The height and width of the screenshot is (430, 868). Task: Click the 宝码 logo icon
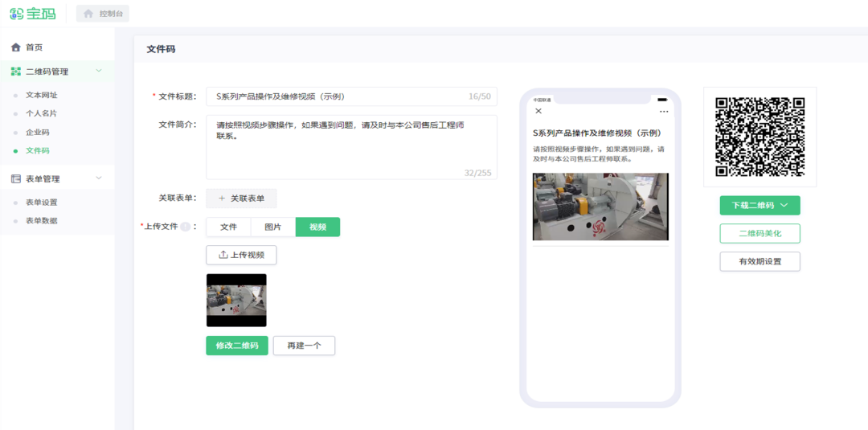[17, 14]
